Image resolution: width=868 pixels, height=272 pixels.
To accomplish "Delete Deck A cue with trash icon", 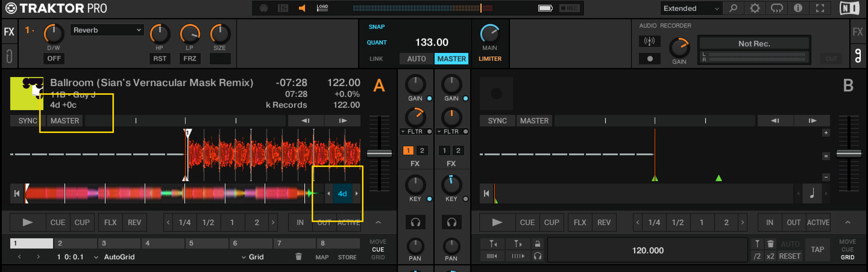I will [x=299, y=257].
